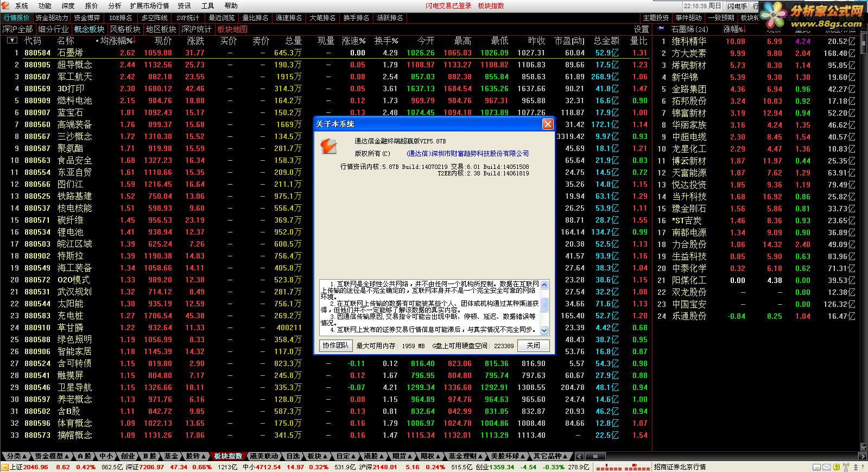The width and height of the screenshot is (868, 472).
Task: Open 深沪统计 view
Action: (197, 29)
